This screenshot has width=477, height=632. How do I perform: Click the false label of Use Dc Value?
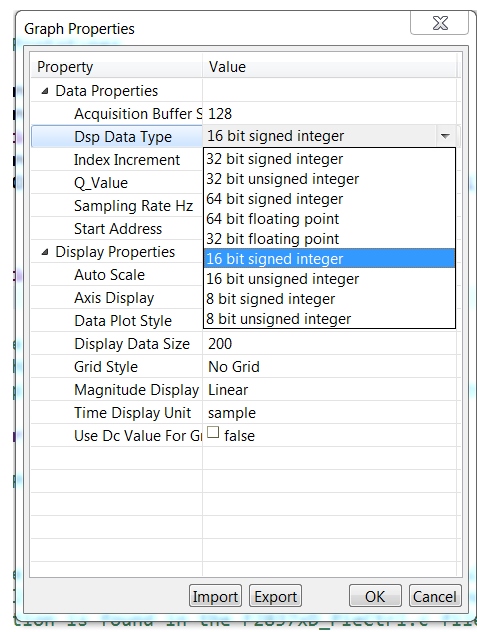click(x=240, y=436)
